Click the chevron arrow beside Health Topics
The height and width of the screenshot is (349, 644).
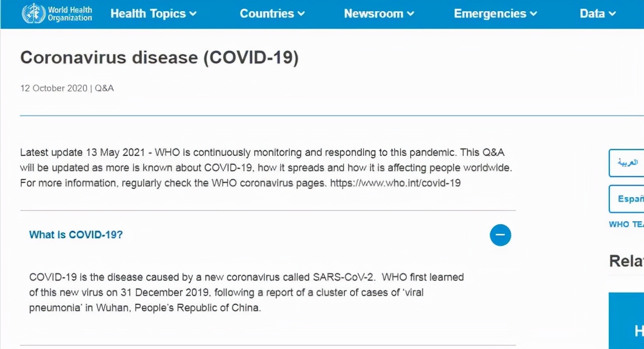(x=193, y=14)
